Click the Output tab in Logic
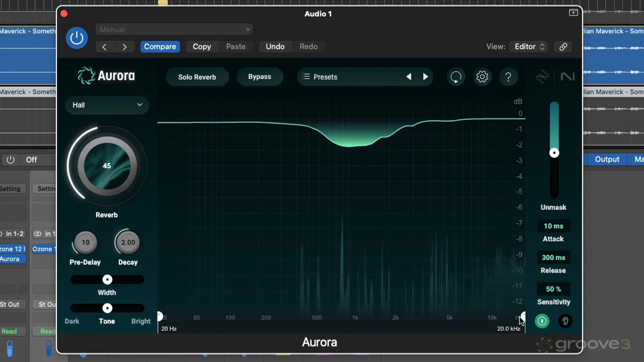Screen dimensions: 644x362 [607, 159]
